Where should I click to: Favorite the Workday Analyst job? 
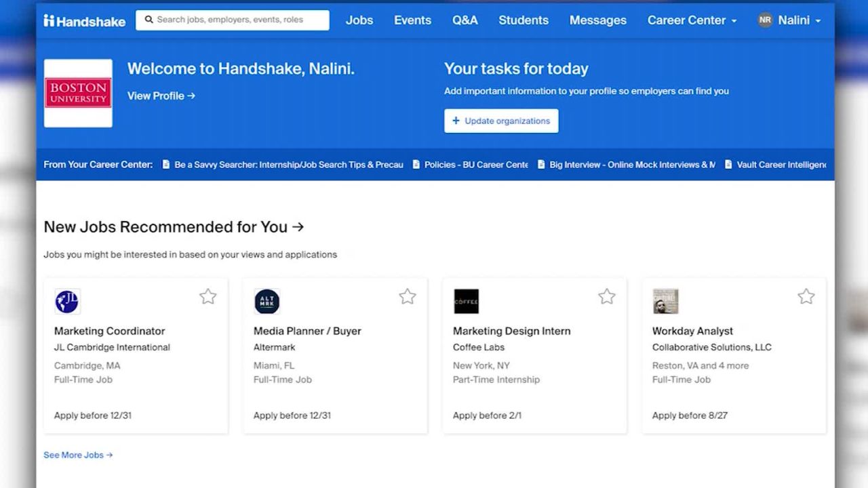click(x=806, y=296)
